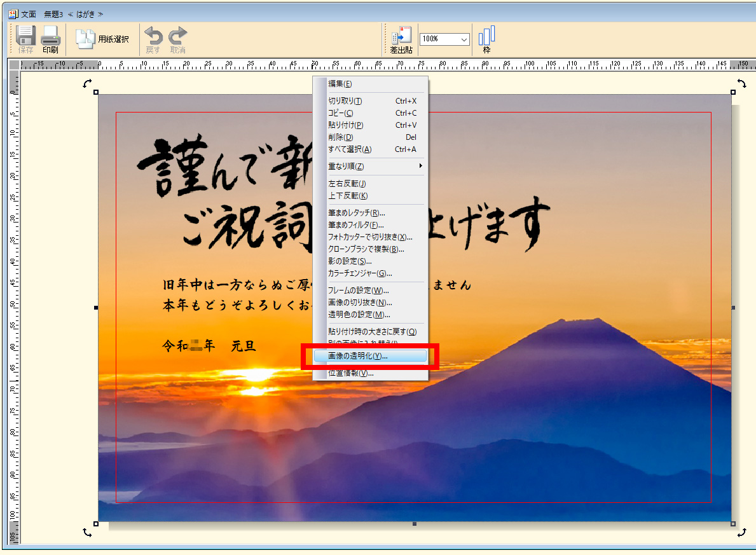Select 上下反転(K) flip vertical
The image size is (756, 555).
click(x=370, y=196)
